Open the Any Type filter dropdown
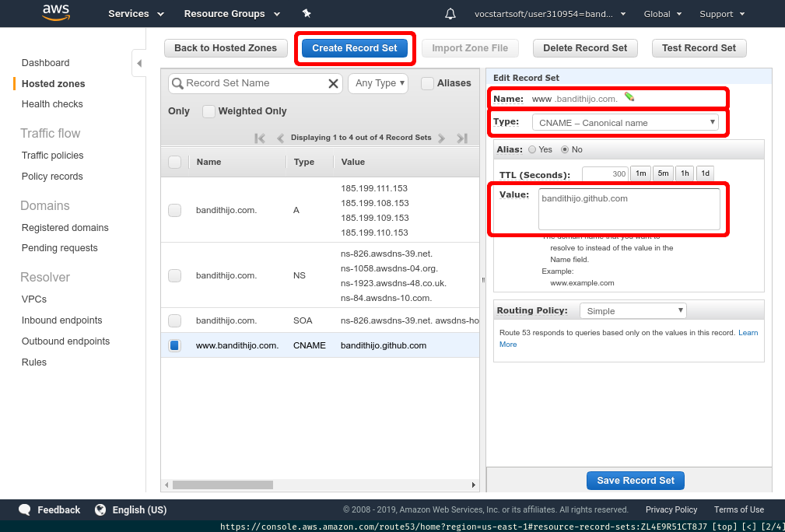This screenshot has height=532, width=785. point(378,83)
